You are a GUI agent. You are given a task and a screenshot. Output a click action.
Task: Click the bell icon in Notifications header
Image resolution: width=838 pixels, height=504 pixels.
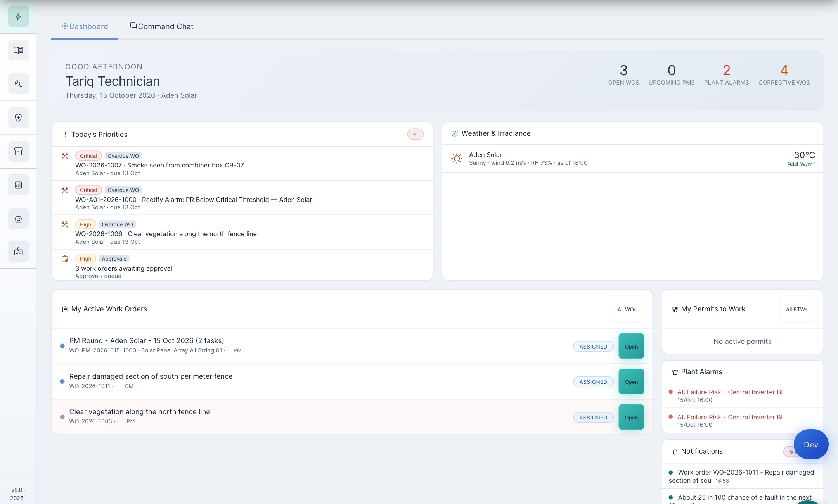coord(675,452)
